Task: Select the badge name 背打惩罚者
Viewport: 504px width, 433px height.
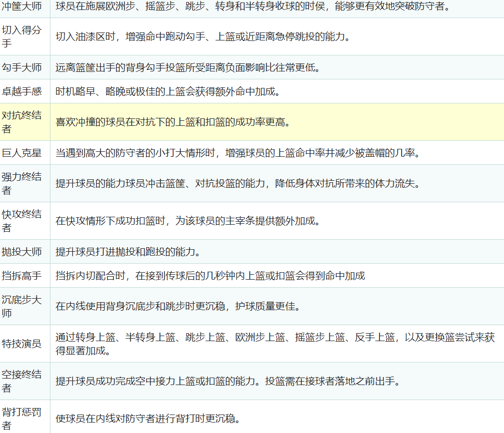Action: [x=21, y=418]
